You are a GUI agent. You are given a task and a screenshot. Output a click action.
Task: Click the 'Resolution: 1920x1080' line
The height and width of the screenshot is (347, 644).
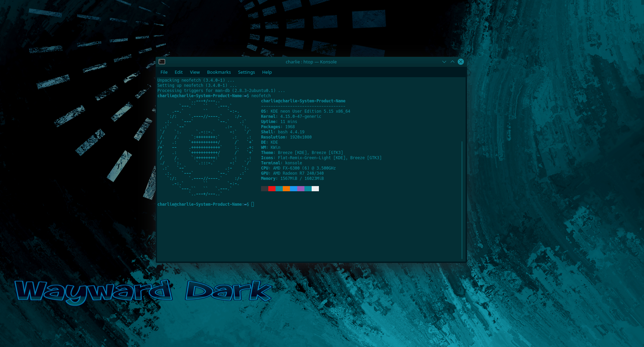[x=286, y=137]
